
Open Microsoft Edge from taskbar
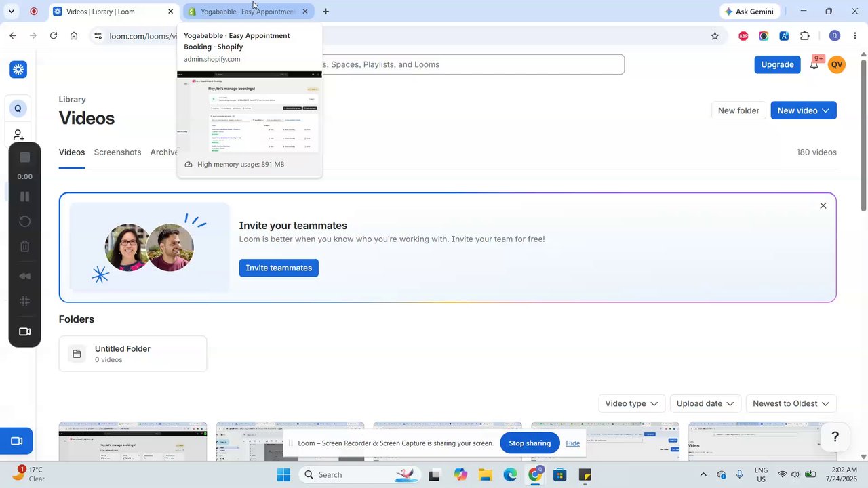pyautogui.click(x=510, y=474)
